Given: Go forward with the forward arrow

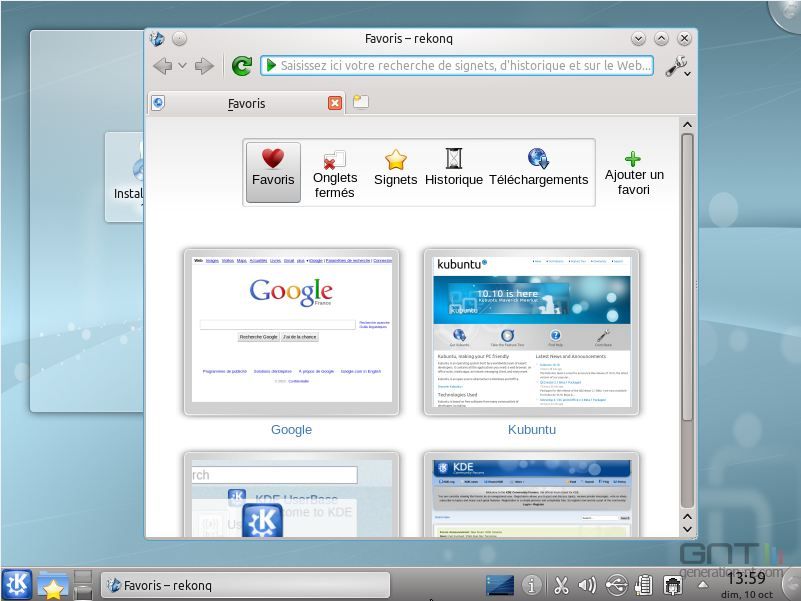Looking at the screenshot, I should click(x=204, y=66).
